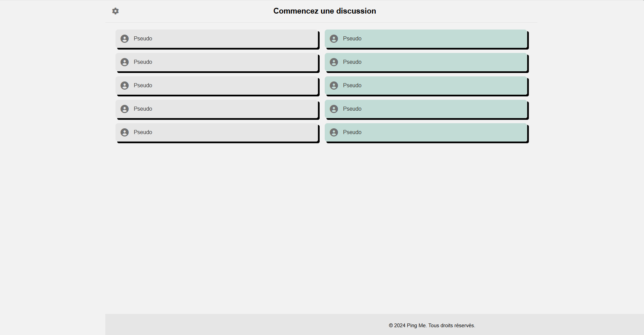644x335 pixels.
Task: Select the Pseudo name in first green card
Action: click(352, 39)
